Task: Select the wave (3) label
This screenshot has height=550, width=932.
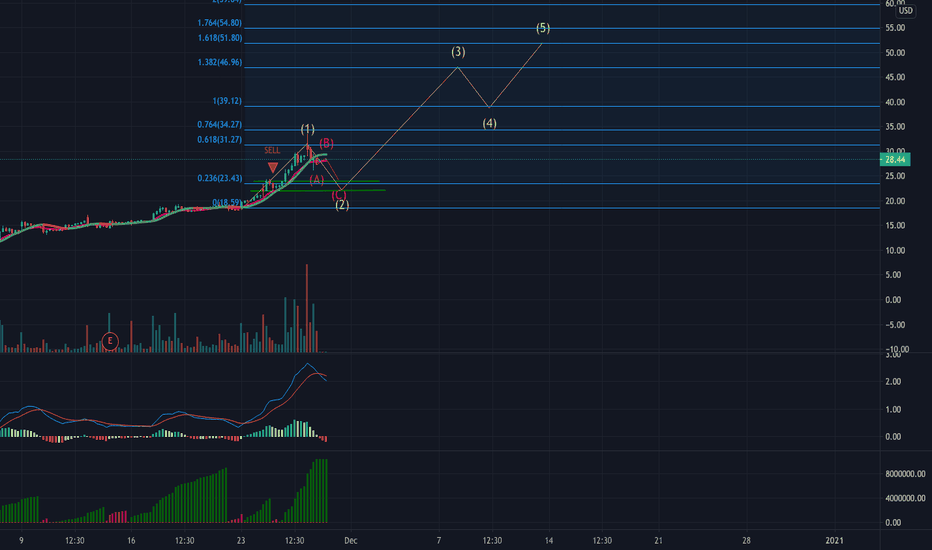Action: tap(458, 52)
